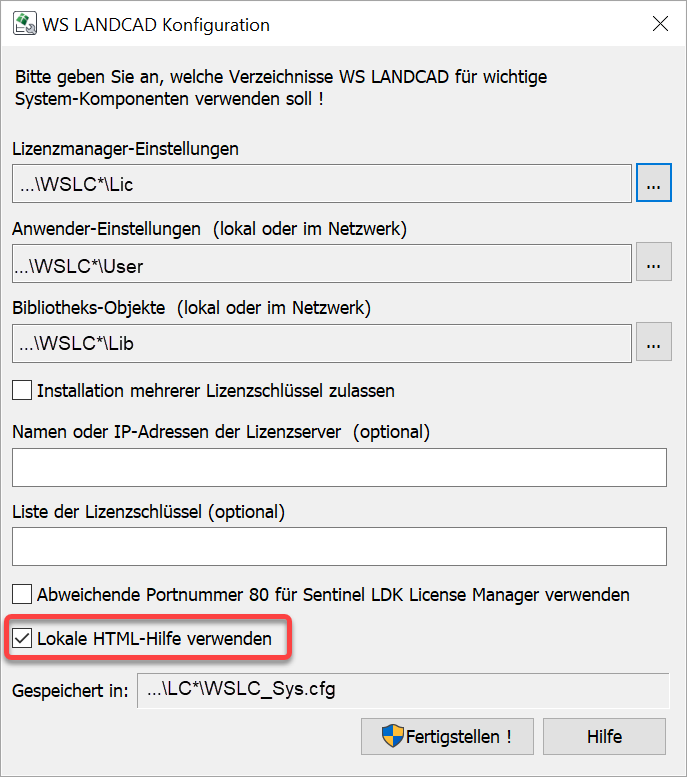This screenshot has height=777, width=687.
Task: Click the Anwender-Einstellungen path field
Action: (322, 264)
